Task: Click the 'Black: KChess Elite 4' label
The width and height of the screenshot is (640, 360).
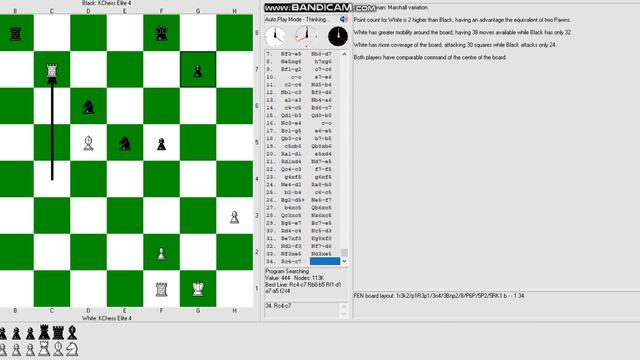Action: point(107,3)
